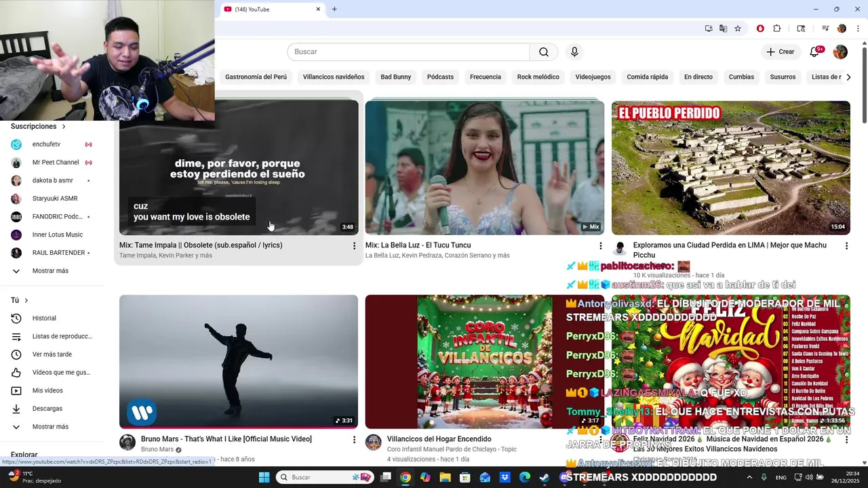Activate voice search microphone icon

pos(574,52)
